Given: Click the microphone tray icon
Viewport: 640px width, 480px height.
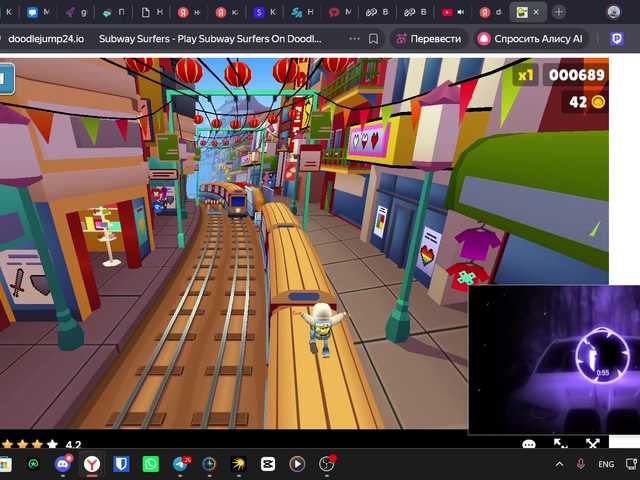Looking at the screenshot, I should pyautogui.click(x=580, y=464).
